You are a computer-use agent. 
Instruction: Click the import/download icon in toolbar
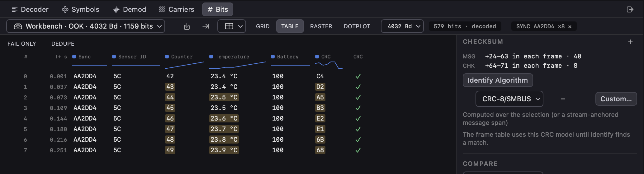pos(187,26)
